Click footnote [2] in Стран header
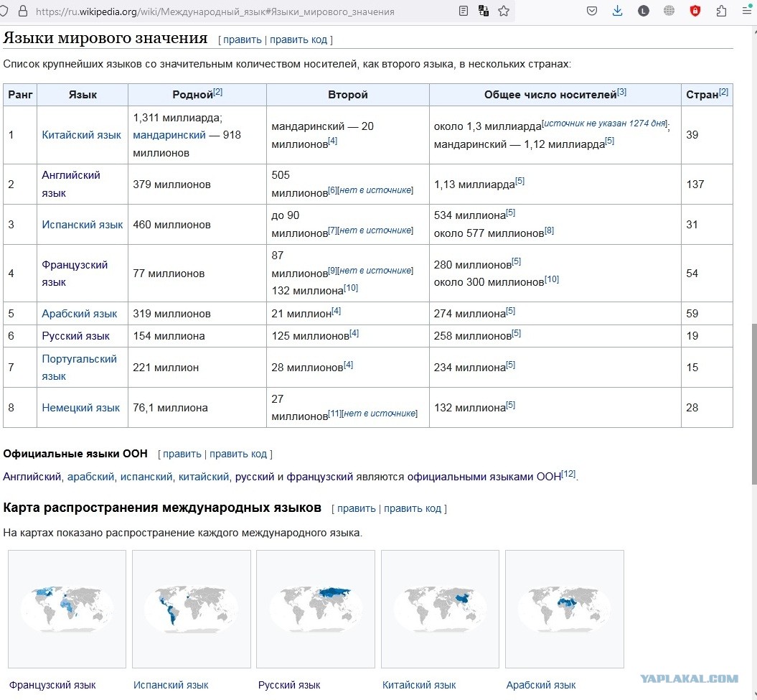The image size is (757, 700). point(723,91)
